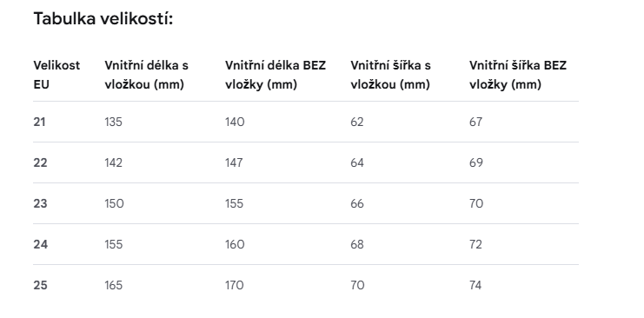Click width value 62 for size 21
644x318 pixels.
[x=357, y=122]
